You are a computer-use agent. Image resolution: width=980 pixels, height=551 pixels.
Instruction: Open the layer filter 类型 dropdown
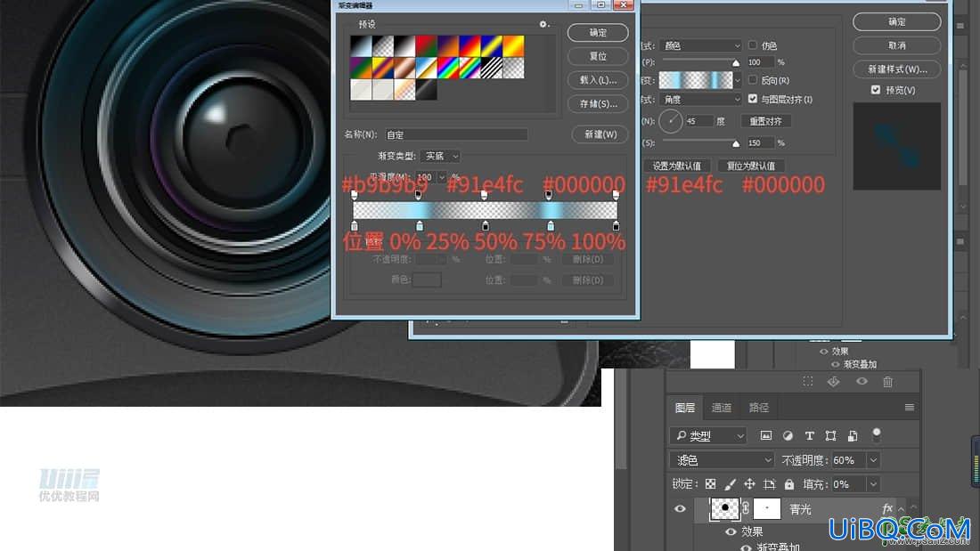[x=709, y=435]
